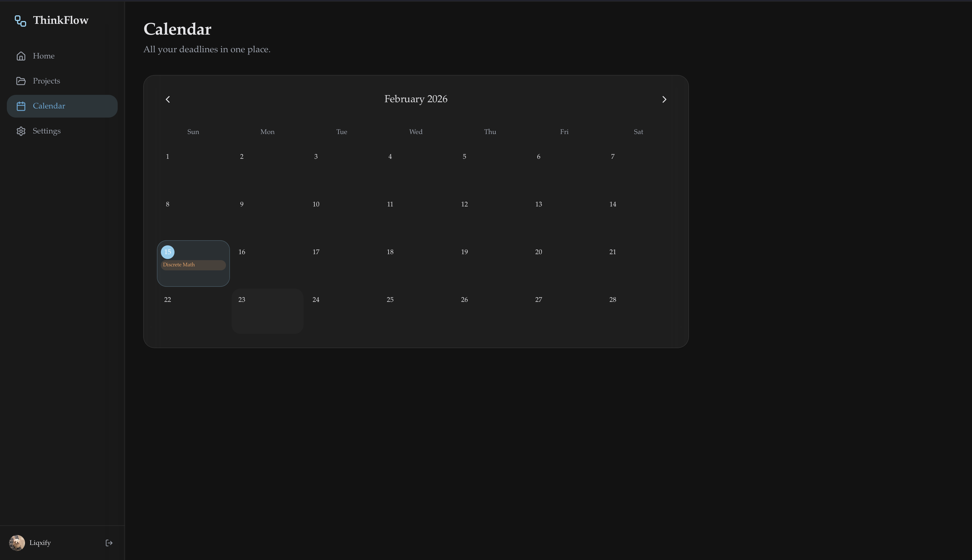This screenshot has height=560, width=972.
Task: Go to the previous month with the left chevron
Action: [x=168, y=100]
